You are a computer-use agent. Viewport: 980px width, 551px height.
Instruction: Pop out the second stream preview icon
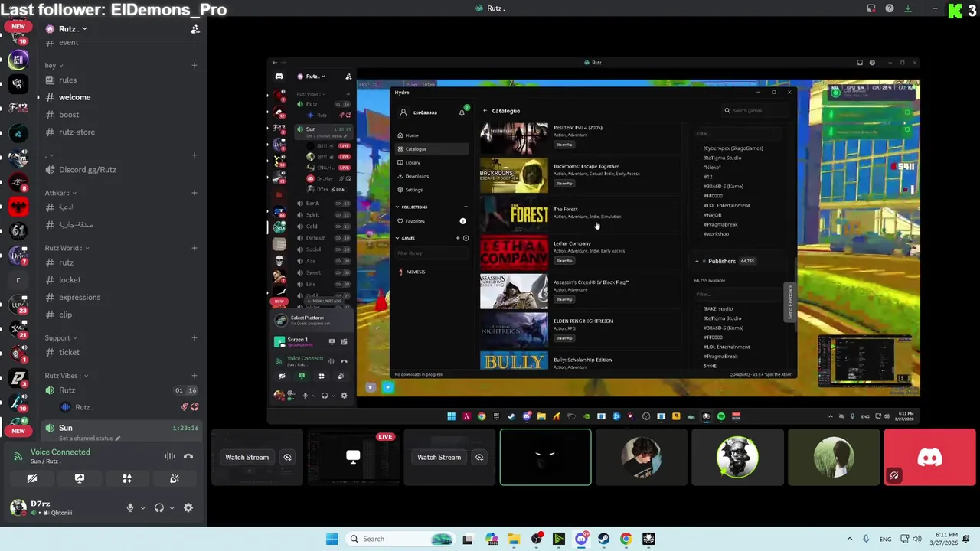[479, 458]
